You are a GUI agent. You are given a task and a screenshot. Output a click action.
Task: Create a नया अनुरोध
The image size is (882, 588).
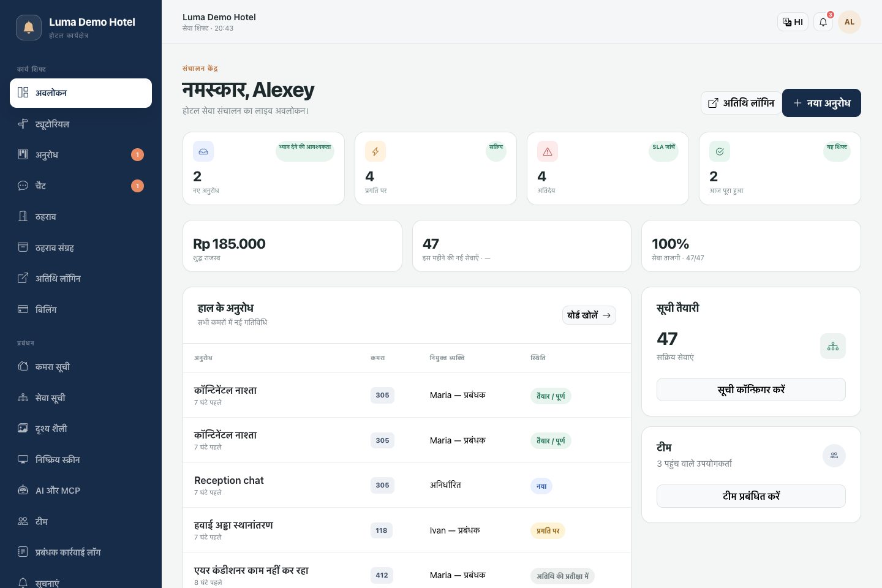tap(821, 103)
